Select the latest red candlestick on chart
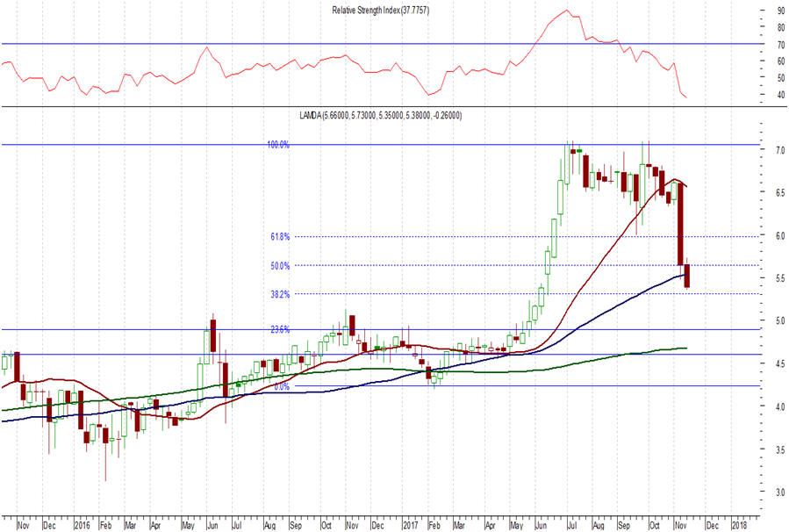The height and width of the screenshot is (532, 789). (686, 276)
